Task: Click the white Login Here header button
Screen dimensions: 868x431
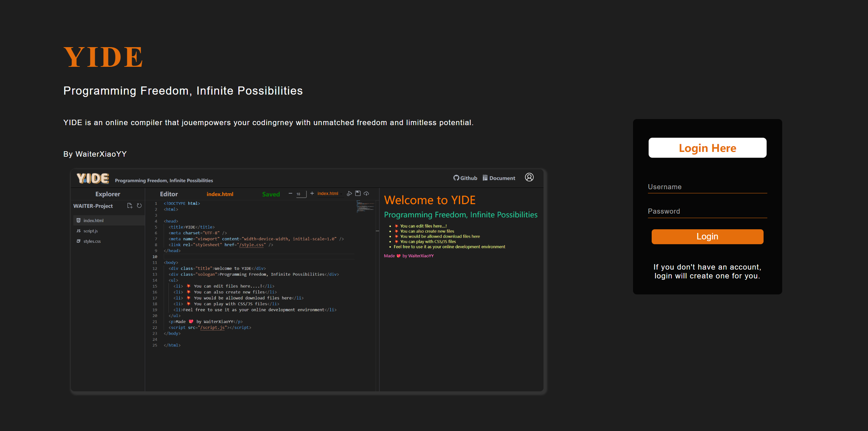Action: click(x=707, y=148)
